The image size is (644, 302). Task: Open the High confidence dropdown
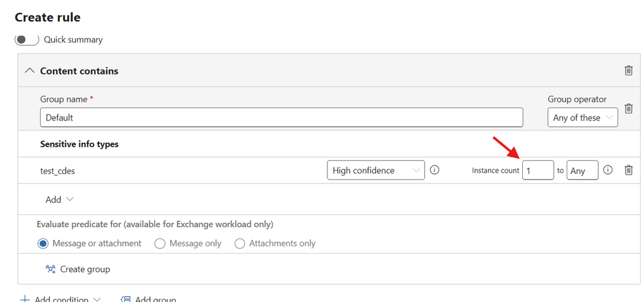click(x=376, y=170)
